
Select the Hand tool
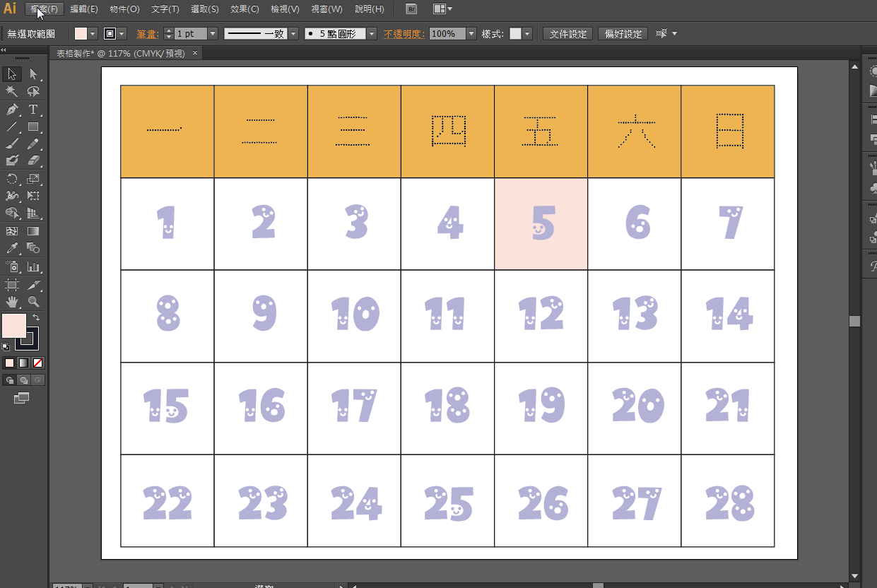(x=11, y=302)
